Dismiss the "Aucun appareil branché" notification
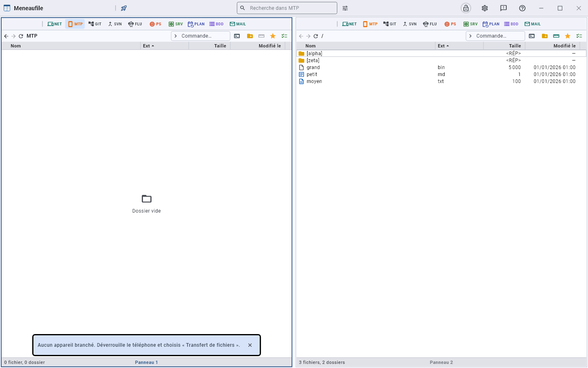 250,345
